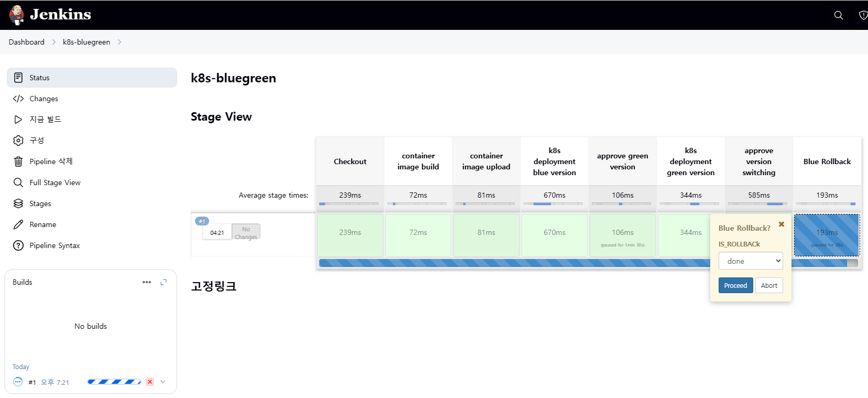
Task: Click the Stage View heading
Action: click(221, 117)
